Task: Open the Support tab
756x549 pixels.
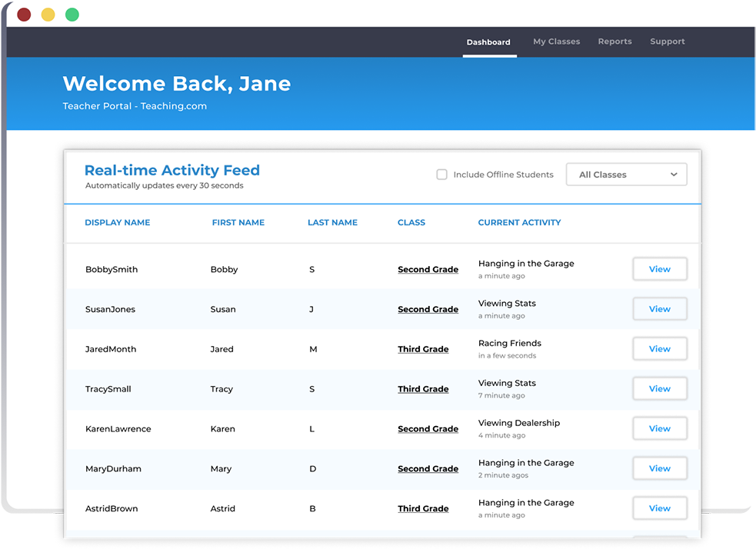Action: [x=667, y=42]
